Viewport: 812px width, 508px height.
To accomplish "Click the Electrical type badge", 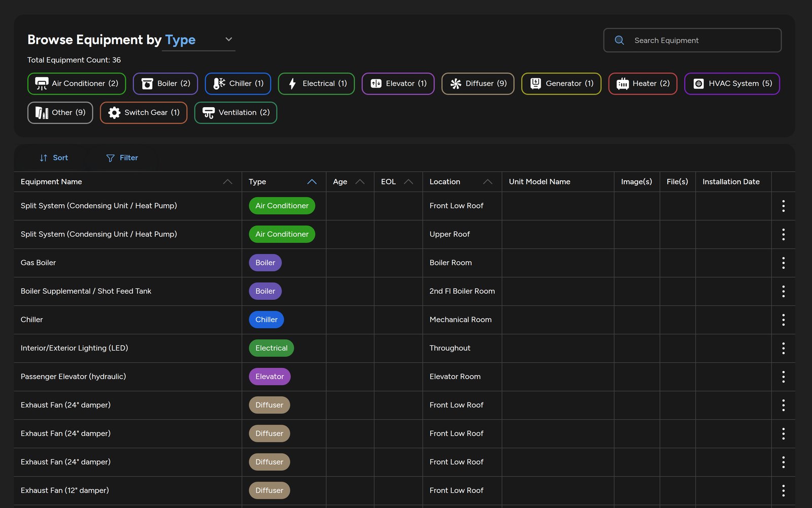I will 271,348.
